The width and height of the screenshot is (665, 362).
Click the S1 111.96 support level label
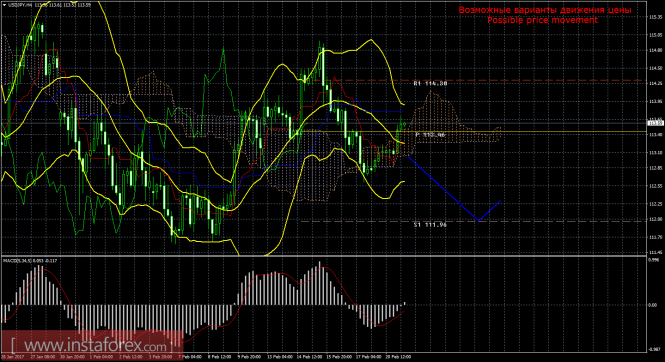click(x=430, y=224)
